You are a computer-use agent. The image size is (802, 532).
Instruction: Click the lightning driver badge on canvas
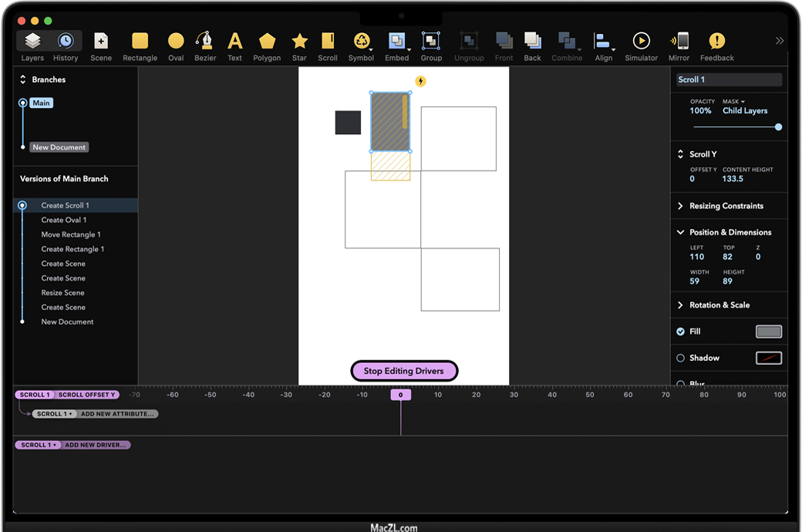point(420,81)
